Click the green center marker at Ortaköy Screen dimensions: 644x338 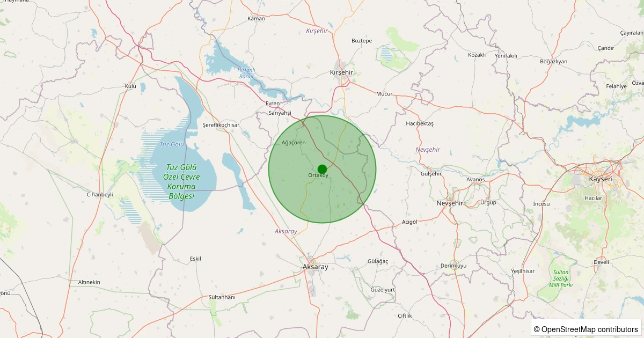pos(322,169)
